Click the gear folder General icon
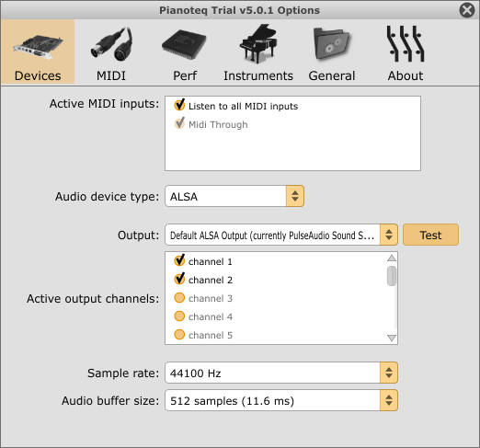The image size is (480, 448). pos(332,44)
